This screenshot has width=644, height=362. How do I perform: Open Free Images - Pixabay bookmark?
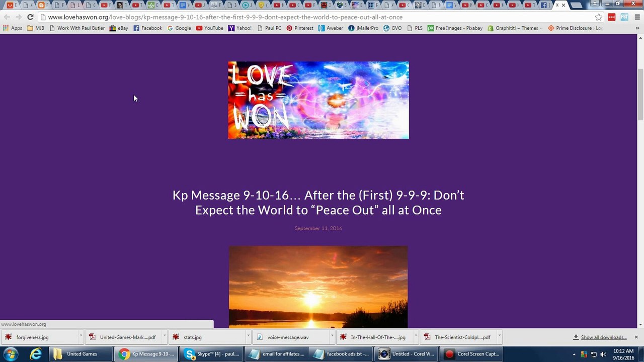point(455,28)
